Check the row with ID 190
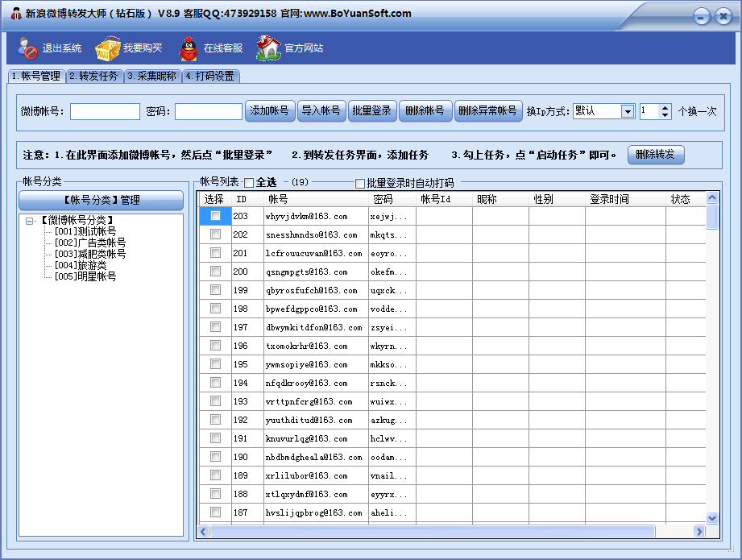 click(215, 456)
